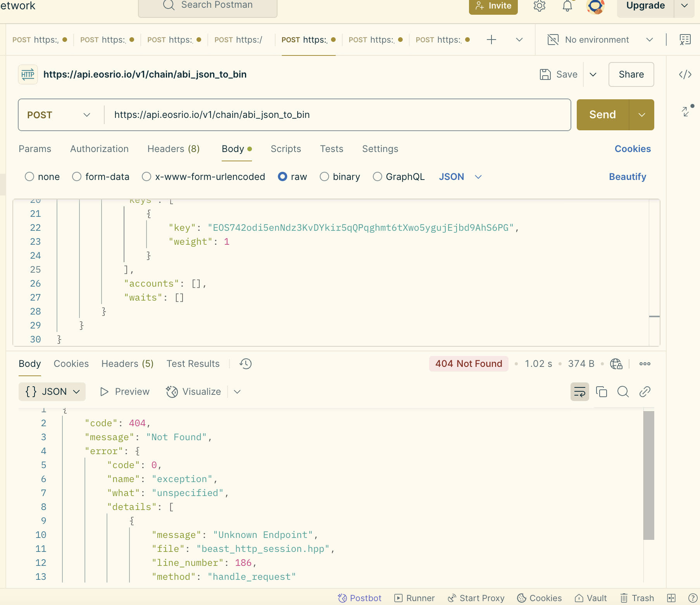Open the response history clock icon

(x=246, y=364)
